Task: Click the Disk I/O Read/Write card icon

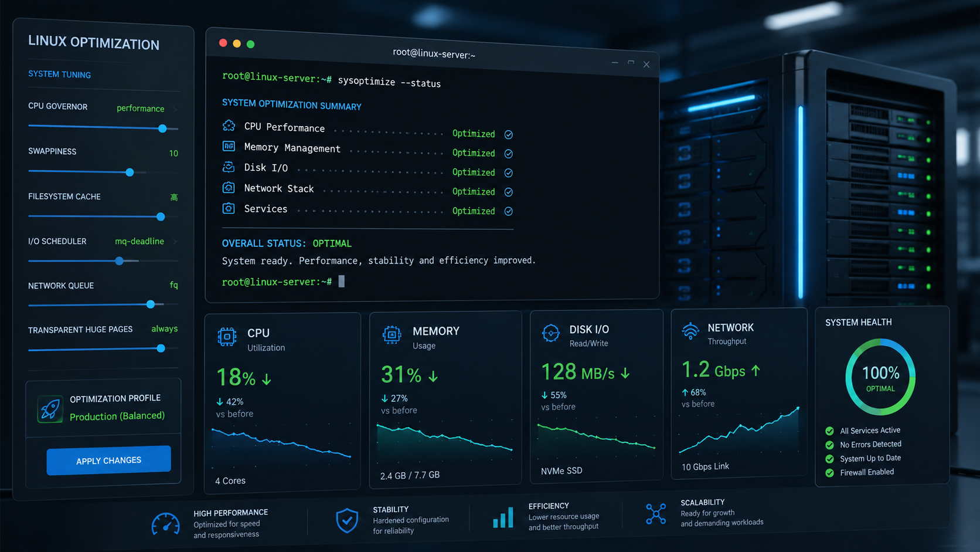Action: coord(550,333)
